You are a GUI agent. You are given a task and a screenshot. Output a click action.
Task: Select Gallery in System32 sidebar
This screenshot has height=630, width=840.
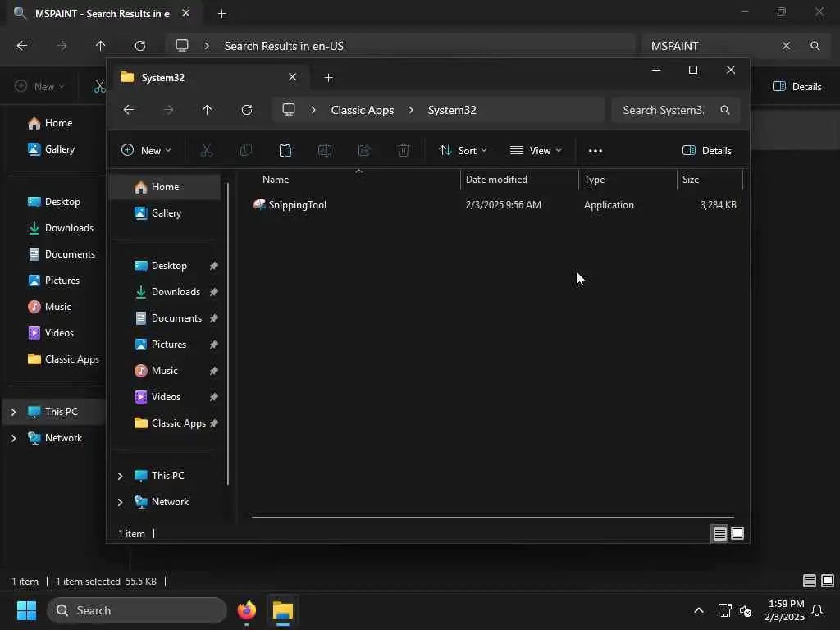[x=165, y=213]
